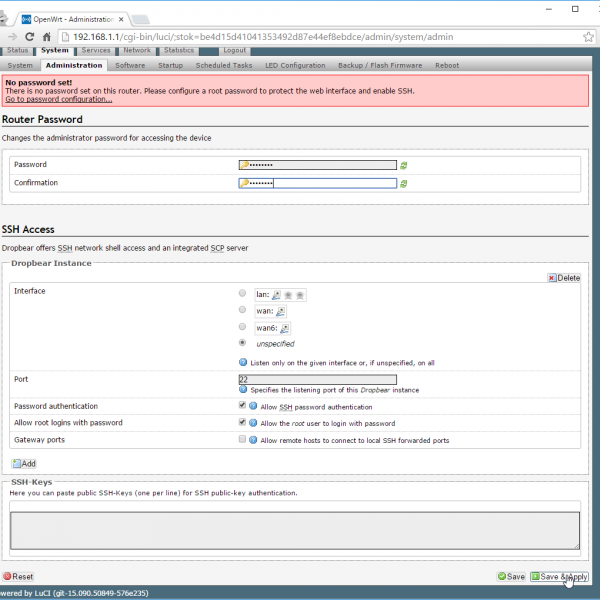Viewport: 600px width, 600px height.
Task: Follow the 'Go to password configuration' link
Action: point(58,99)
